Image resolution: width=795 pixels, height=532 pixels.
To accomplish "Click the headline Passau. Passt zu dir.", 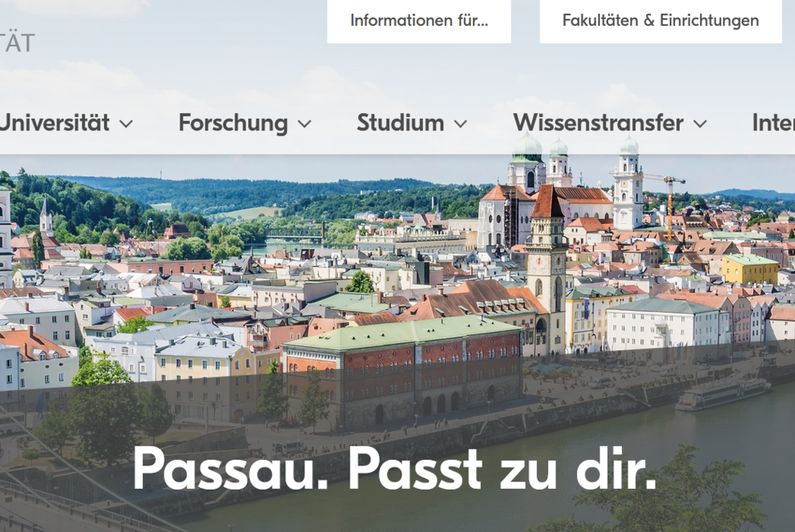I will (395, 470).
